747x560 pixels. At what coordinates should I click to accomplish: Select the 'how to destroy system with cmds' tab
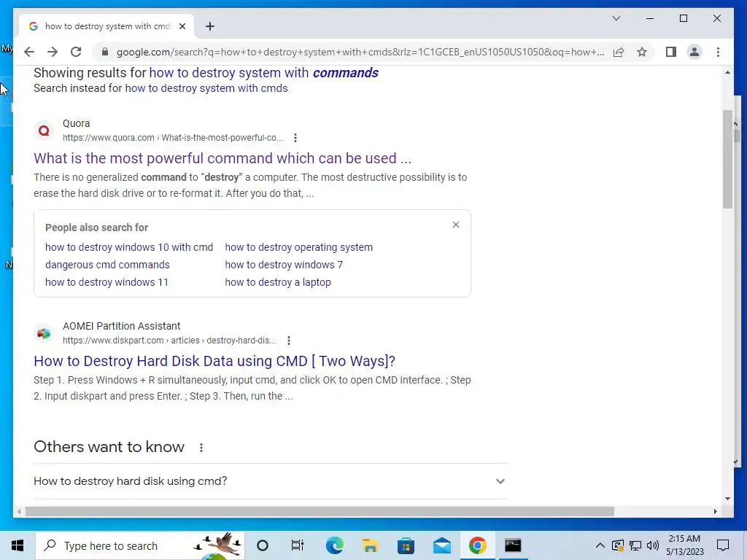point(107,26)
